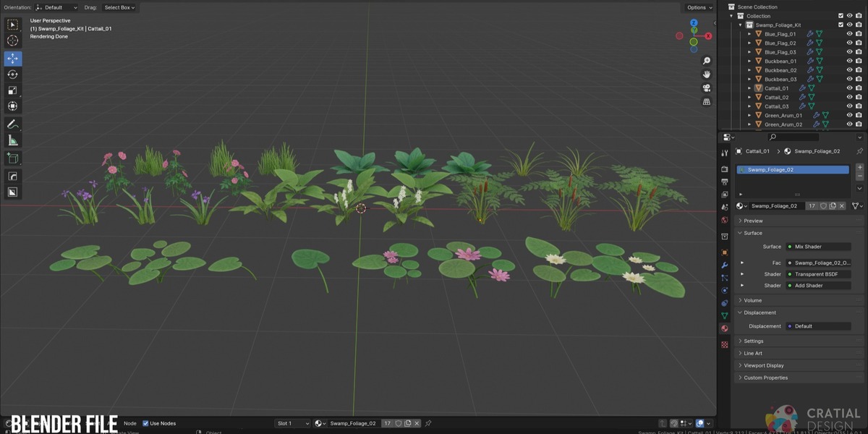Image resolution: width=868 pixels, height=434 pixels.
Task: Select the Transparent BSDF shader field
Action: pos(818,274)
